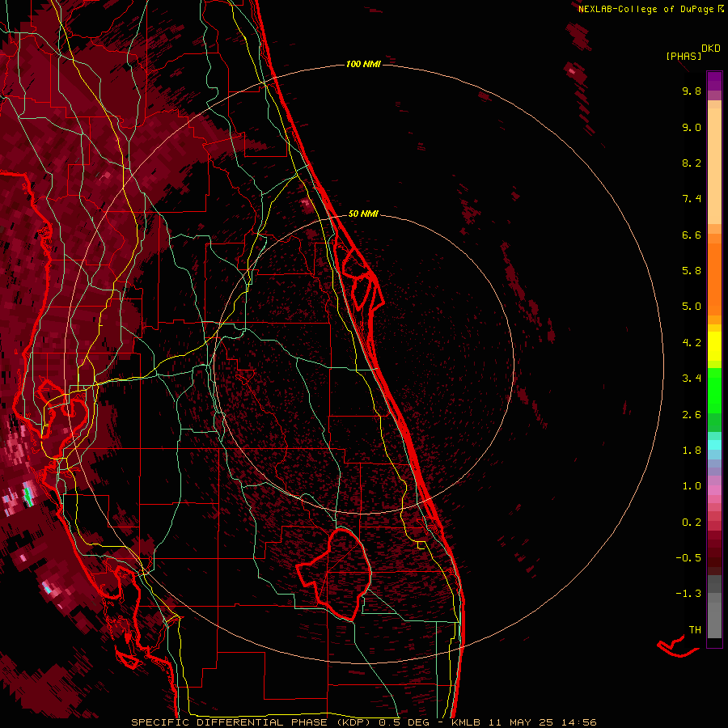
Task: Click the 7.4 scale value
Action: click(692, 199)
